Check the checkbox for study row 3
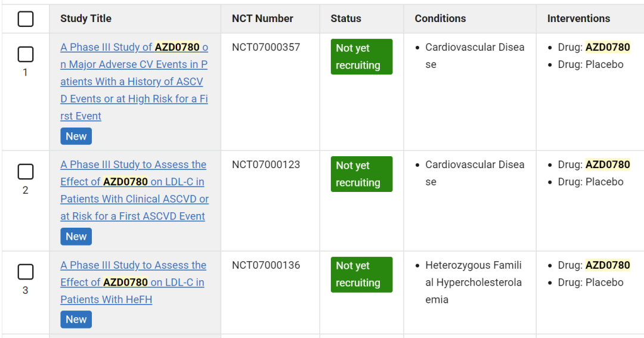 pyautogui.click(x=26, y=272)
